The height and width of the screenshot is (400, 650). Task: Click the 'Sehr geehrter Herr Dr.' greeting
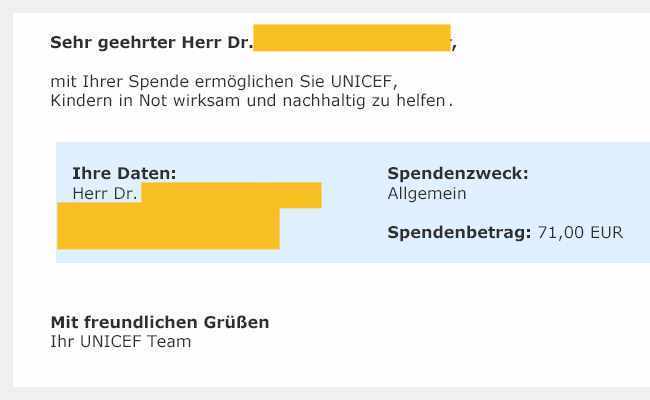click(151, 42)
